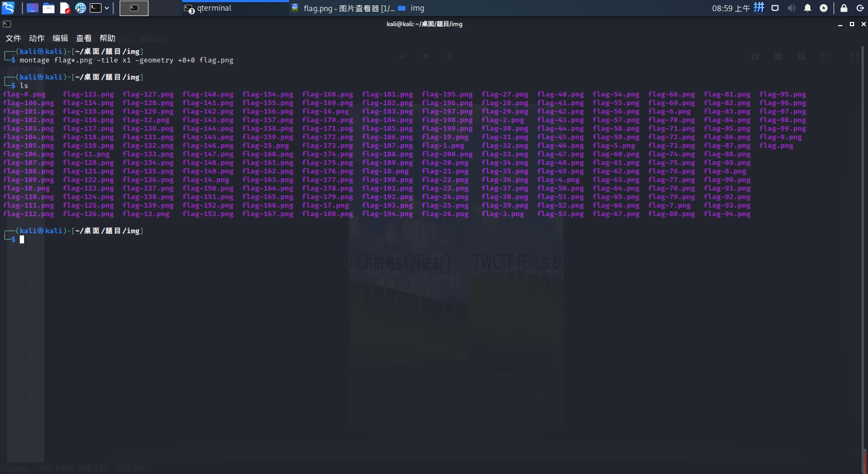Click the 08:59 clock in the panel
The image size is (868, 474).
point(731,8)
